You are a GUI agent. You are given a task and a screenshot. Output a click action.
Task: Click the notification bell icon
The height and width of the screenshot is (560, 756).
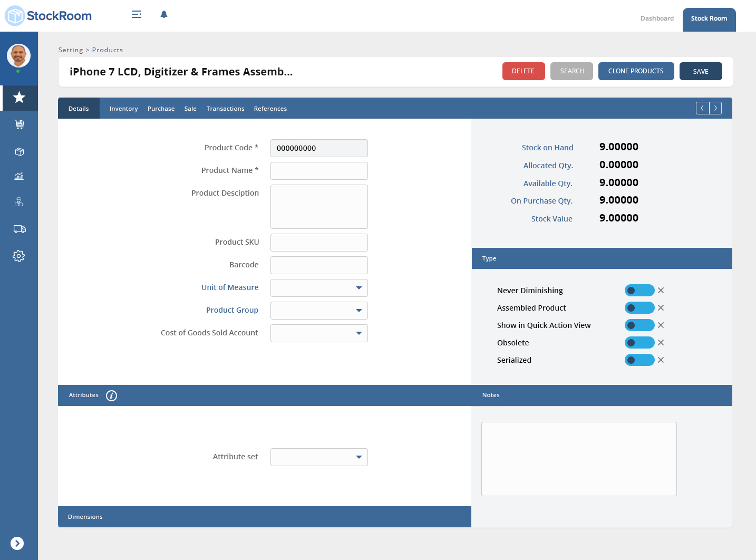click(164, 15)
